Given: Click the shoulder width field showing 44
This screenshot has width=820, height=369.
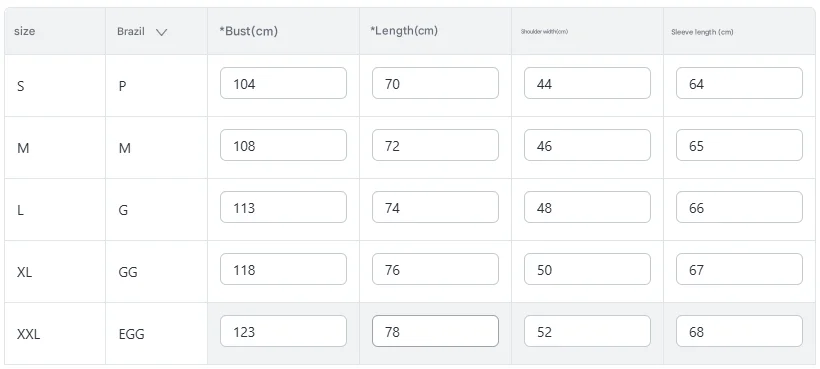Looking at the screenshot, I should point(587,83).
